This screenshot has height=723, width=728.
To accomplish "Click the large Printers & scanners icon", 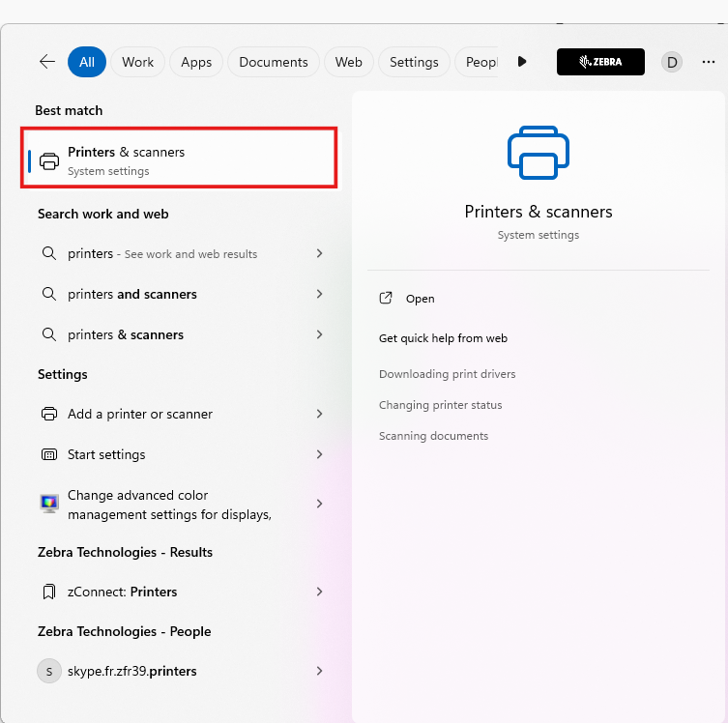I will 539,153.
